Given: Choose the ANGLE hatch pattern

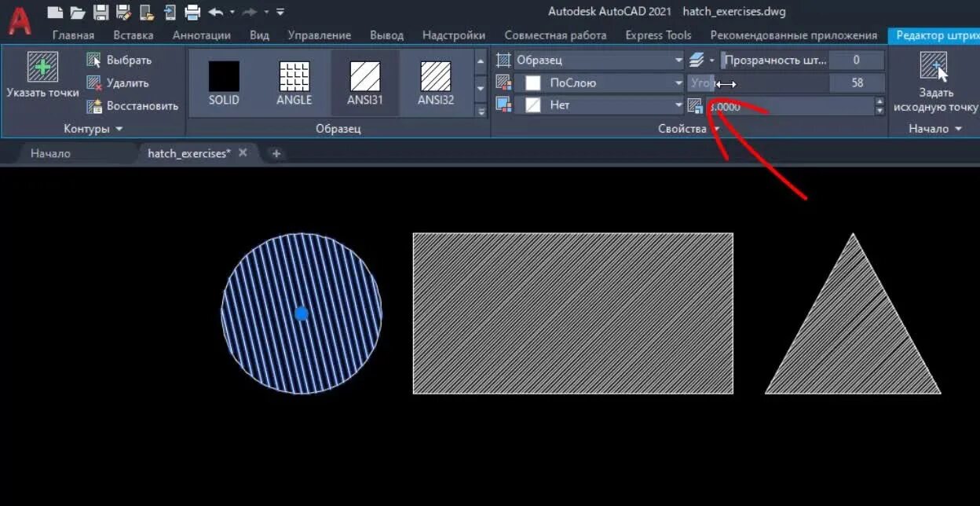Looking at the screenshot, I should [x=294, y=83].
